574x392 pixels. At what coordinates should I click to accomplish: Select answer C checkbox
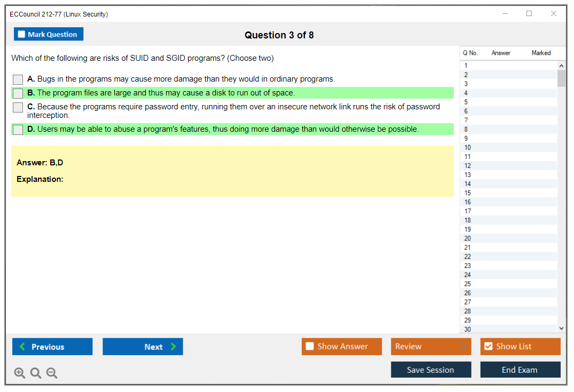[18, 107]
